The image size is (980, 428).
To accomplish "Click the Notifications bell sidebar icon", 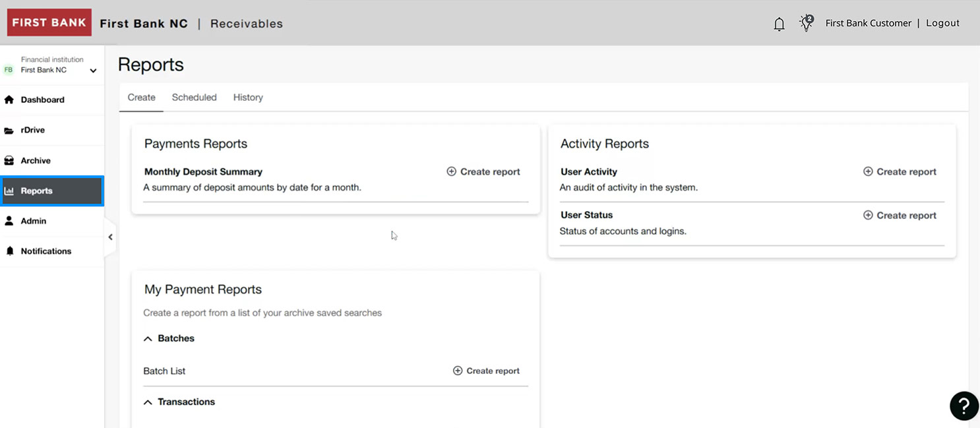I will coord(9,251).
